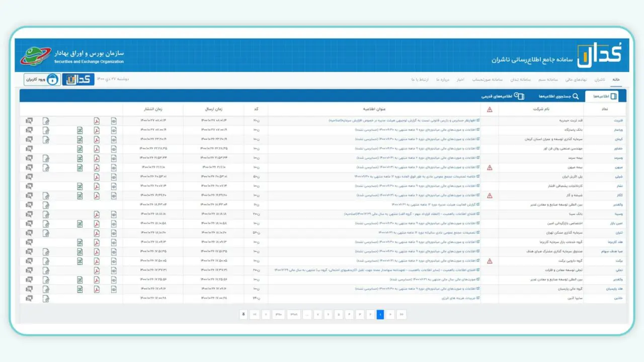Click red warning triangle in بیمه میهن row

(x=490, y=167)
